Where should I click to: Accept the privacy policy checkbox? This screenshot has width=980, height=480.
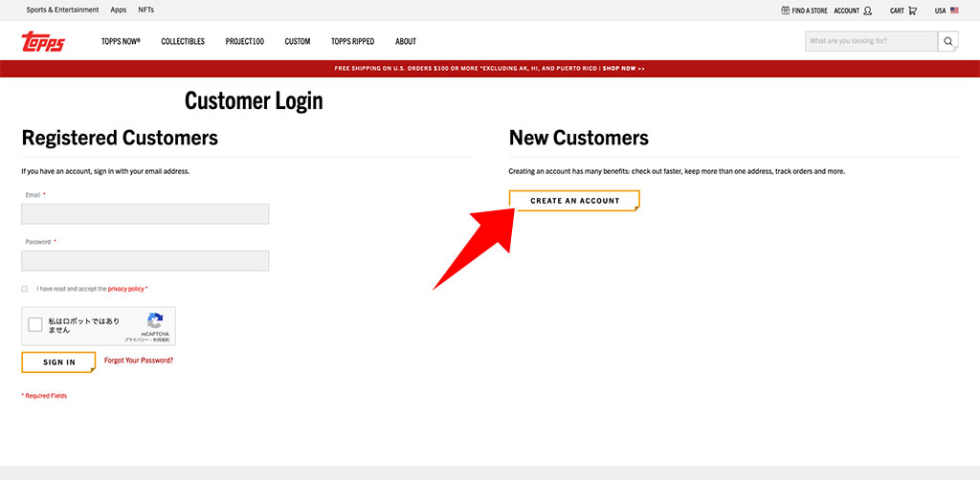point(24,289)
